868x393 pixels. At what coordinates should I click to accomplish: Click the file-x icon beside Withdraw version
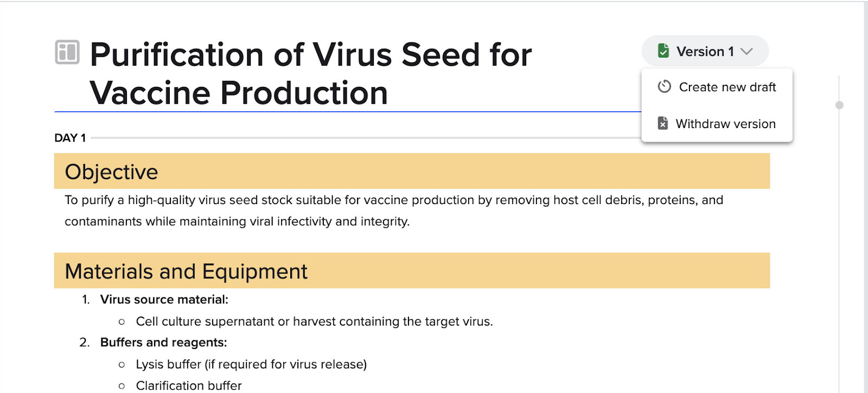663,123
